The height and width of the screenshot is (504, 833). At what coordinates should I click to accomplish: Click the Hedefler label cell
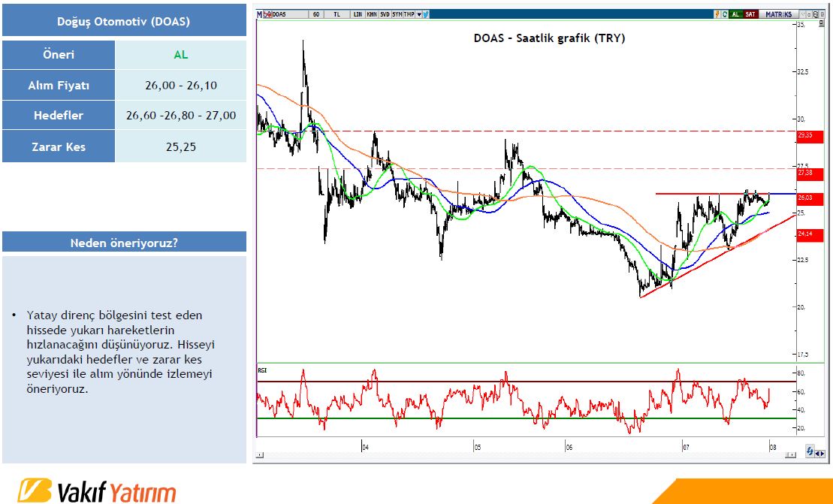(x=59, y=115)
